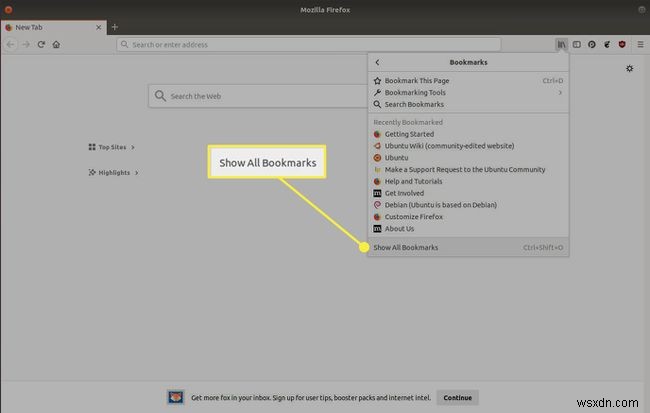Click the Continue button in banner

coord(458,398)
